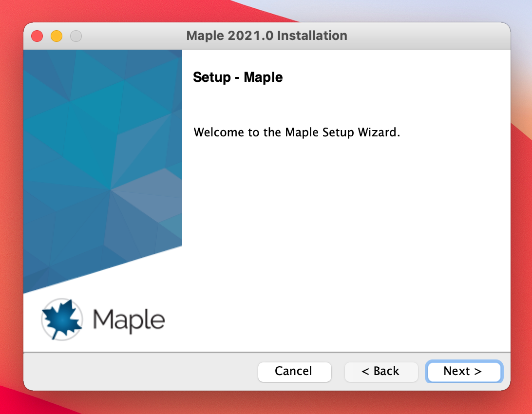Click the blue Maple leaf logo

62,319
